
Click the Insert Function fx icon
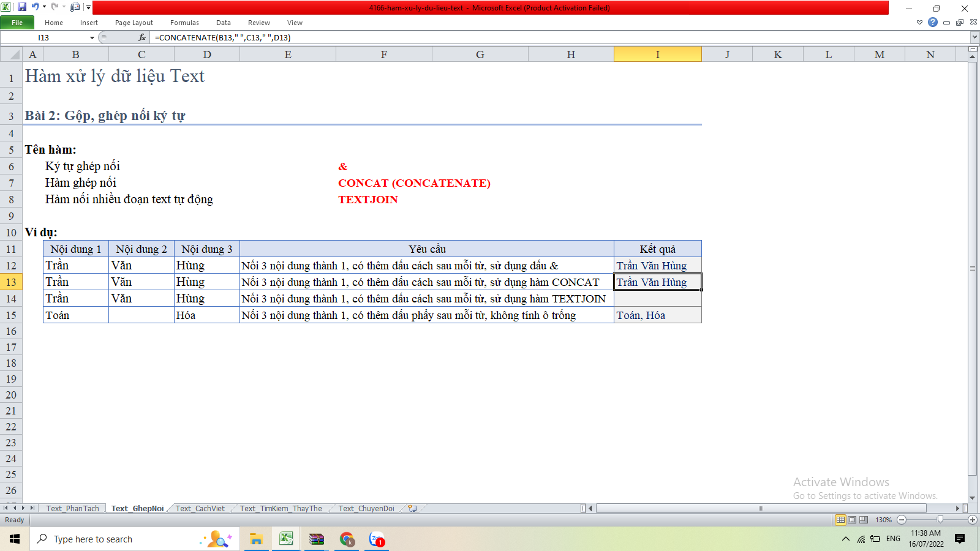tap(142, 37)
